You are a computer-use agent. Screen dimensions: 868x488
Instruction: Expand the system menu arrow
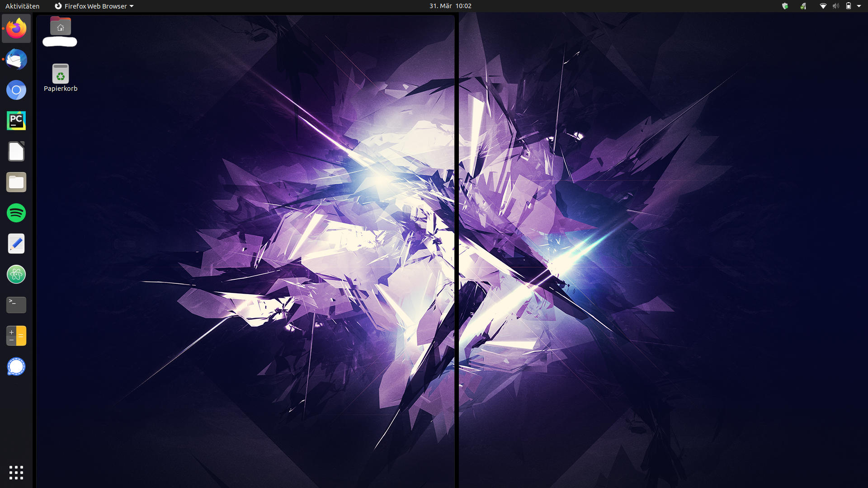(859, 6)
